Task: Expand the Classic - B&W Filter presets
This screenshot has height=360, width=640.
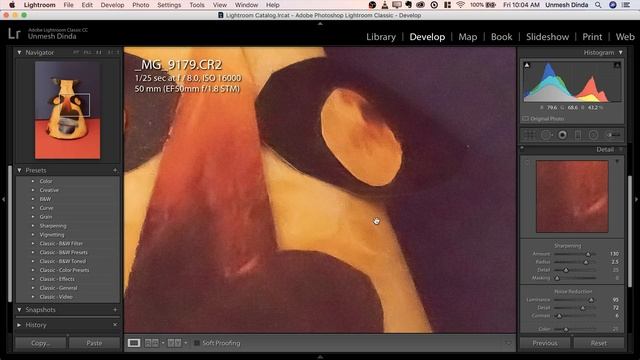Action: point(33,243)
